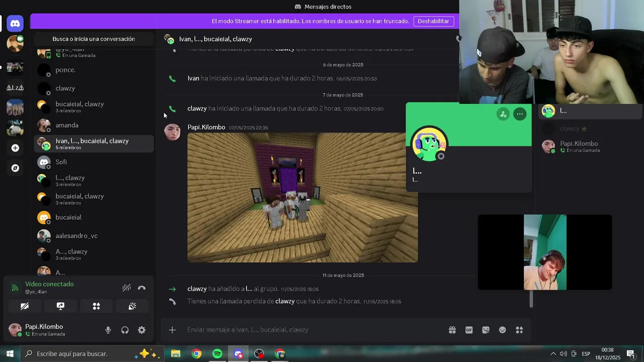Deafen audio with headphones icon
This screenshot has width=644, height=362.
coord(125,330)
